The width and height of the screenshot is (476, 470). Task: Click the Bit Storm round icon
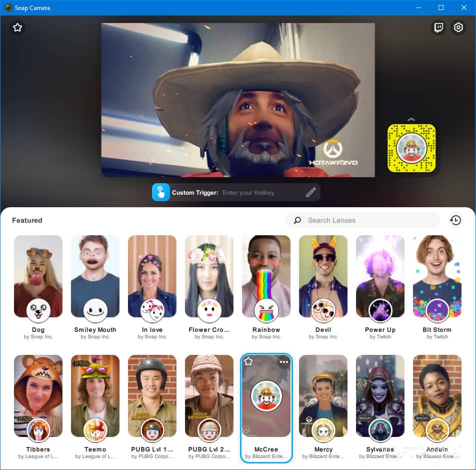click(437, 310)
